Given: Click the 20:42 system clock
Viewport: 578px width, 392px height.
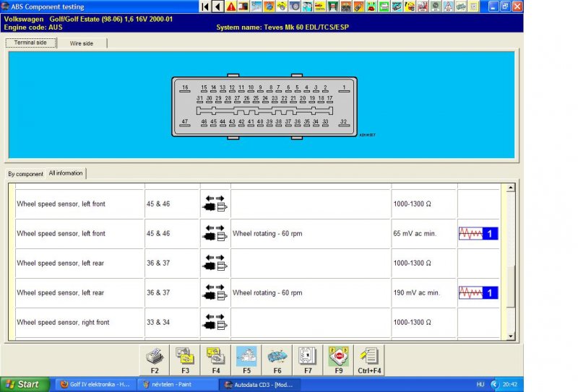Looking at the screenshot, I should click(x=510, y=385).
